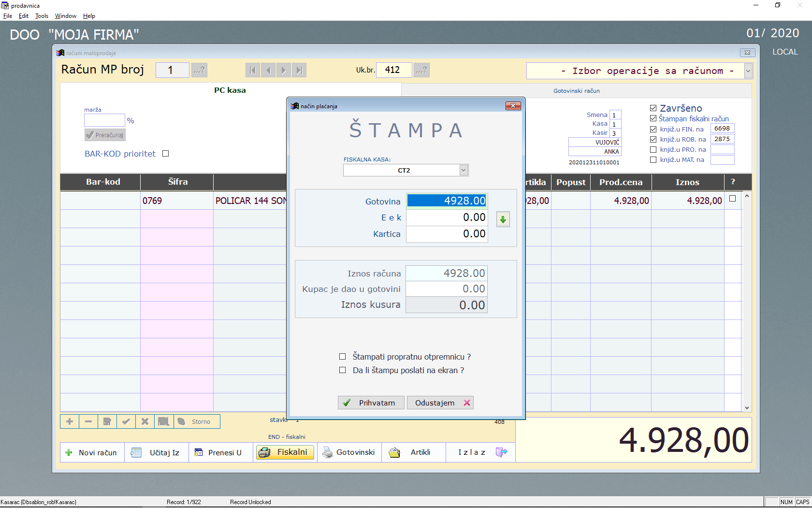Click the knjiž.u ROB. value 2875
This screenshot has height=521, width=812.
(x=722, y=139)
